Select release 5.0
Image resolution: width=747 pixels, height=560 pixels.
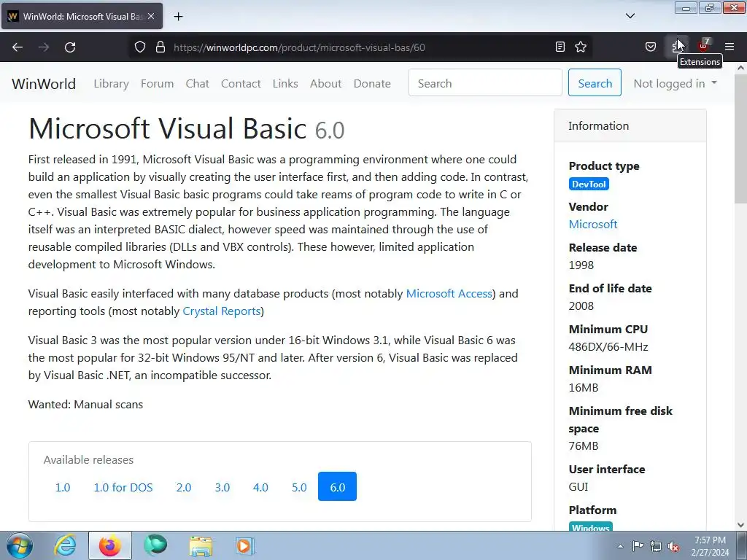(x=299, y=487)
